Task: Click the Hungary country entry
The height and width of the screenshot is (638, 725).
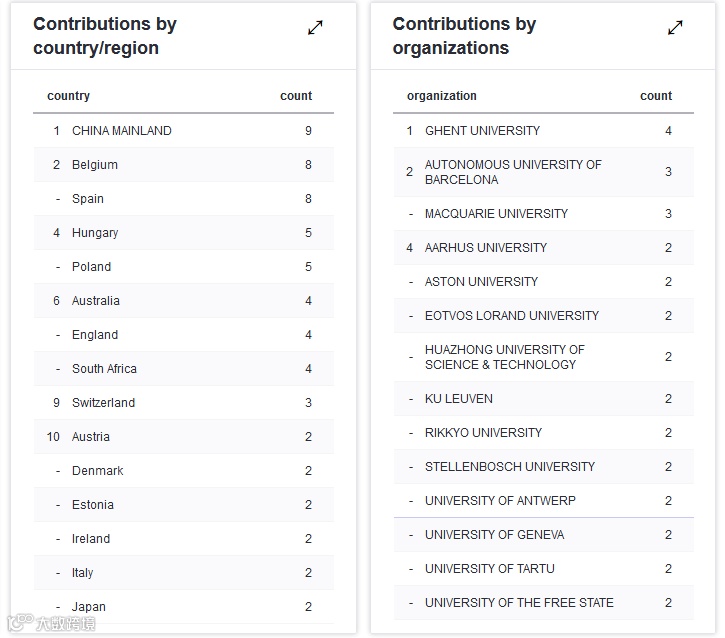Action: click(x=95, y=233)
